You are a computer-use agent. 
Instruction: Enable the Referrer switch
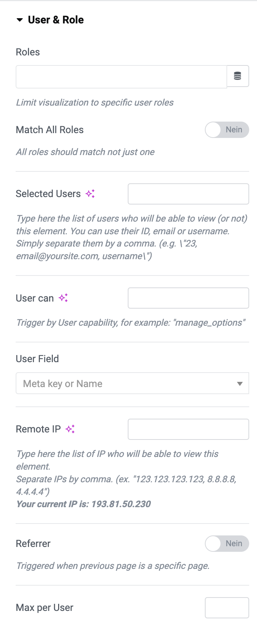[x=227, y=544]
